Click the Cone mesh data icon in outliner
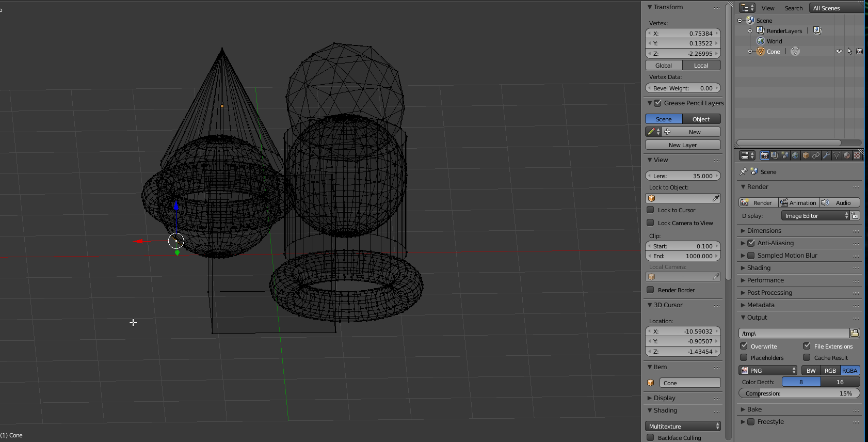The width and height of the screenshot is (868, 442). [x=795, y=51]
